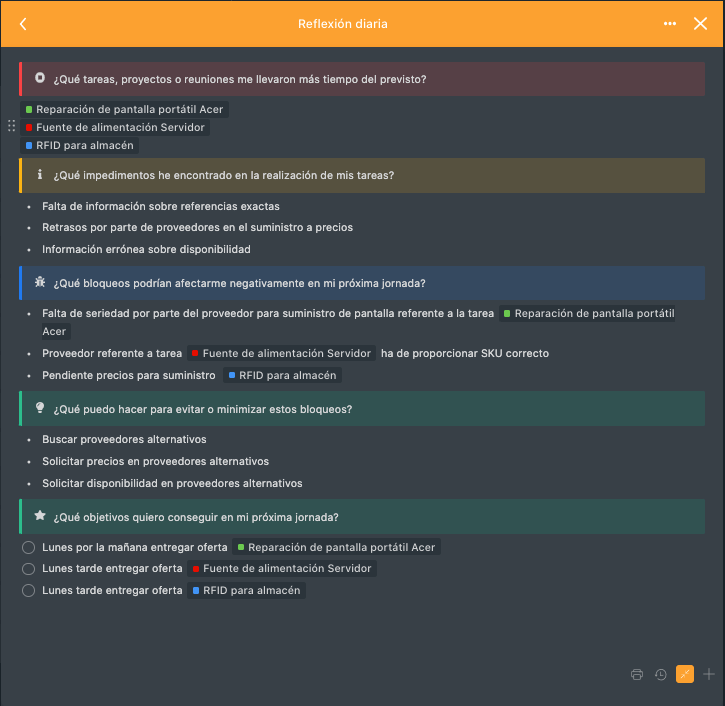Image resolution: width=725 pixels, height=706 pixels.
Task: Click the lightbulb icon in the minimizar bloqueos heading
Action: [x=40, y=409]
